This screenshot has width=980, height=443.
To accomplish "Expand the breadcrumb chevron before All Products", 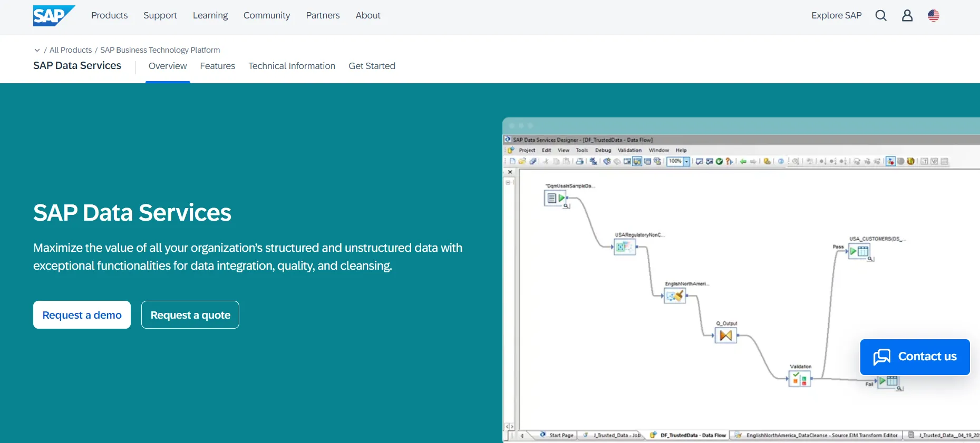I will click(37, 50).
